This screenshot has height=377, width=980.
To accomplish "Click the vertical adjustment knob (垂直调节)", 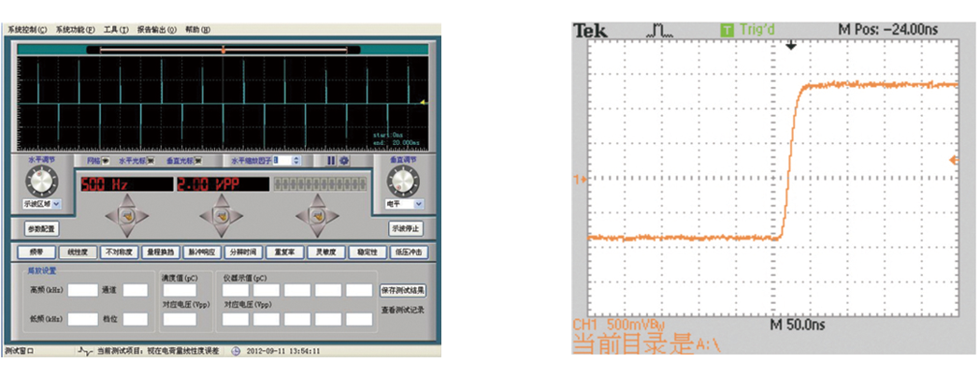I will [x=405, y=181].
